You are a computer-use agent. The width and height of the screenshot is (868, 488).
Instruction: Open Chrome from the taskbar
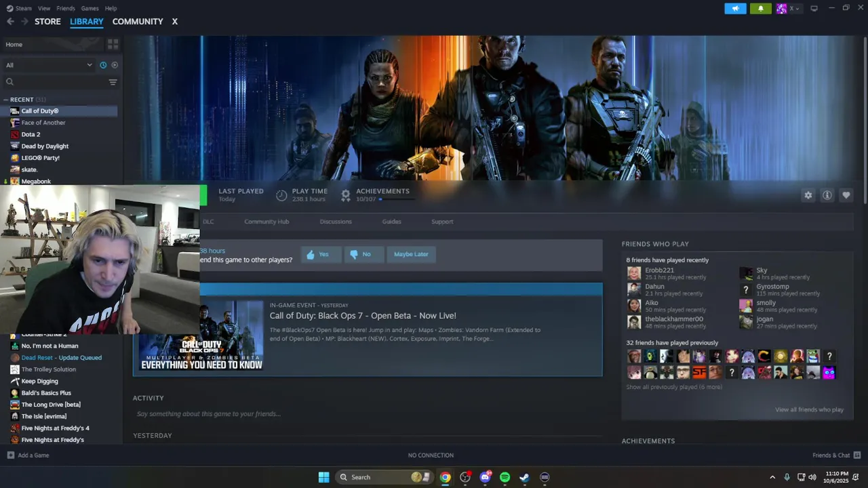(x=445, y=477)
